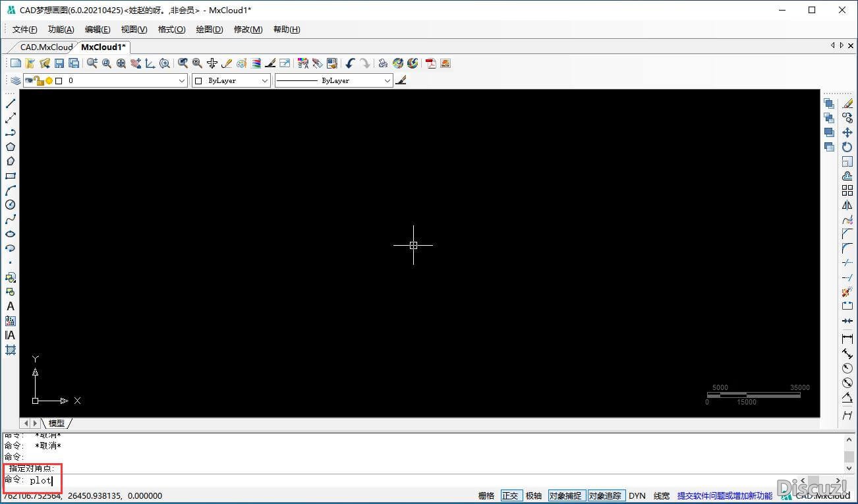Open the 编辑(E) menu
This screenshot has width=858, height=504.
click(x=98, y=30)
